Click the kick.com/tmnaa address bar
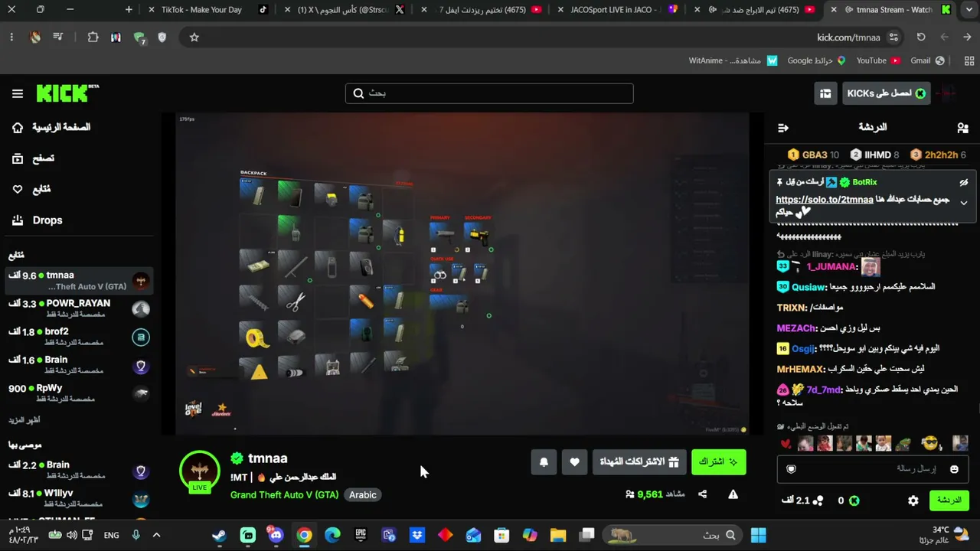Viewport: 980px width, 551px height. (848, 37)
